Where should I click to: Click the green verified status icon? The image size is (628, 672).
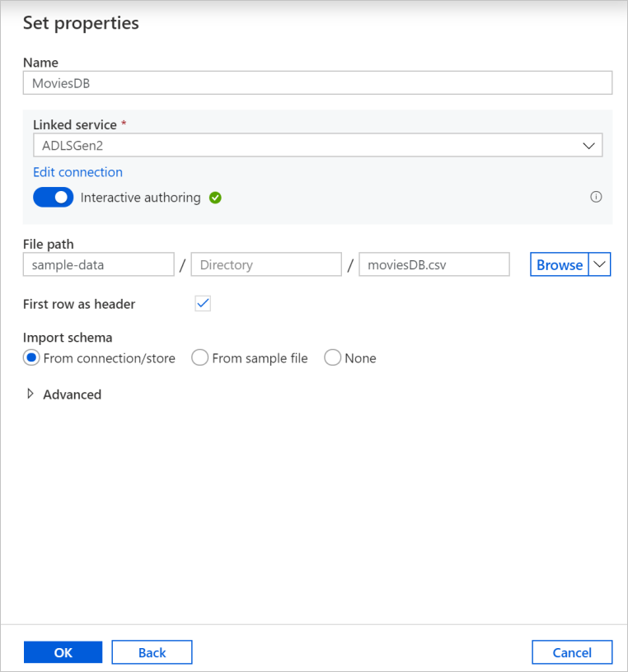(214, 198)
